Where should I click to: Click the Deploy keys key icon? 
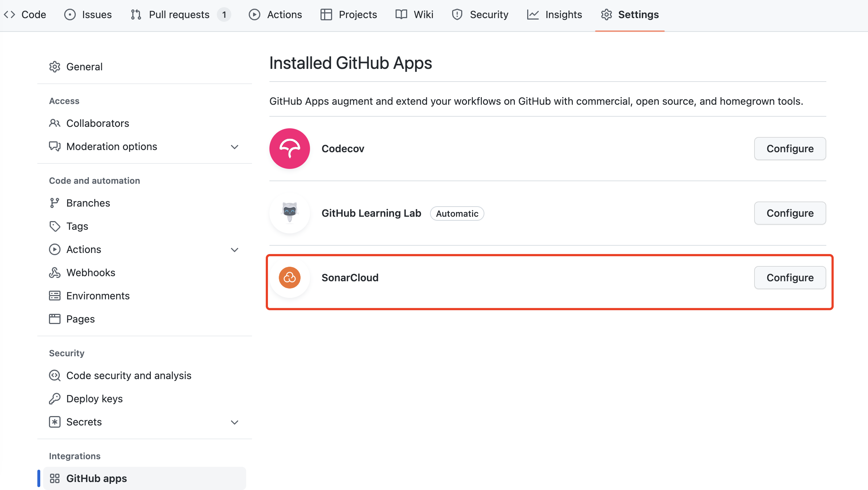pyautogui.click(x=54, y=399)
